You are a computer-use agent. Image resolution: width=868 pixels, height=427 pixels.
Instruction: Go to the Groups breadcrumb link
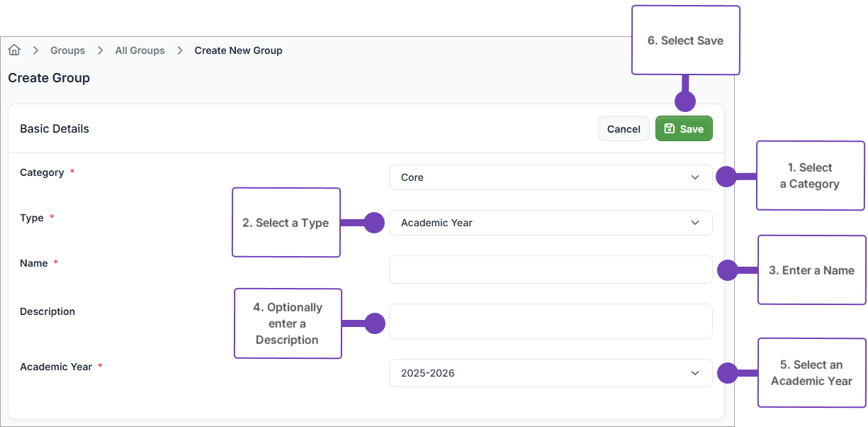[67, 50]
